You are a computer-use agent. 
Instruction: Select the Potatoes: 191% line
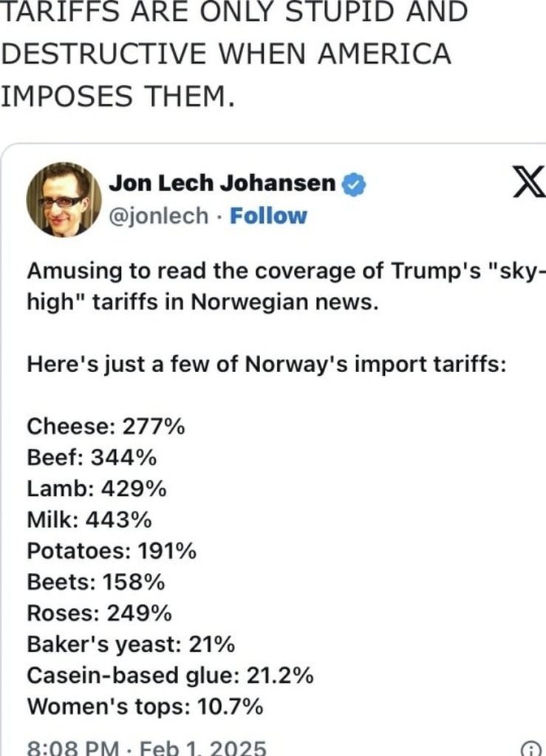[x=112, y=551]
